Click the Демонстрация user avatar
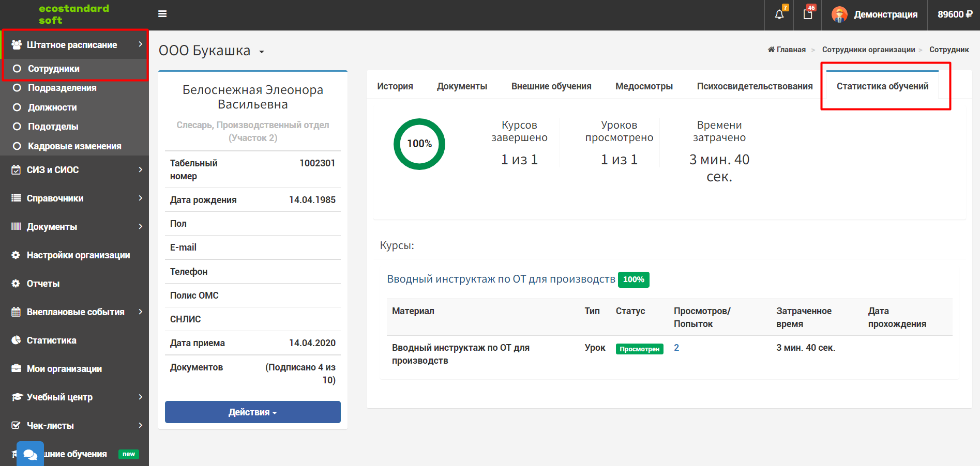Viewport: 980px width, 466px height. click(x=839, y=14)
